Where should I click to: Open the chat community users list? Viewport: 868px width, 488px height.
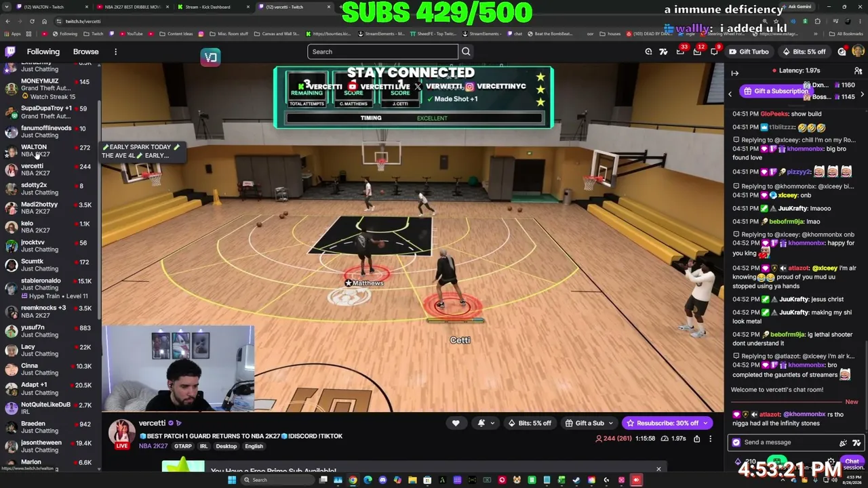click(x=858, y=70)
